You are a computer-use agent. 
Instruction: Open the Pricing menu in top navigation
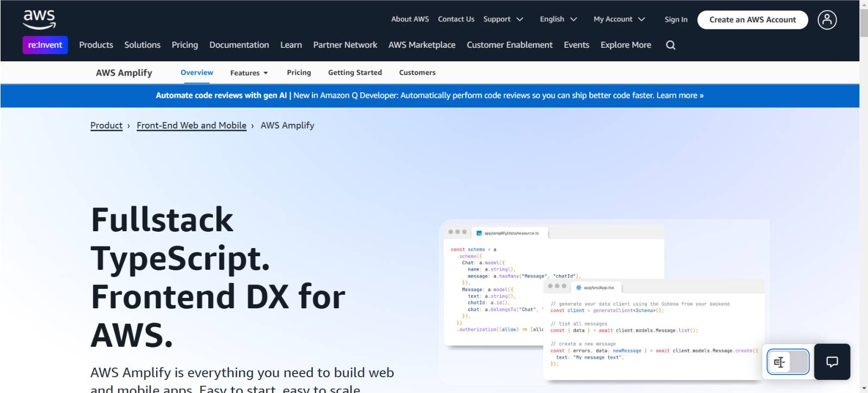185,45
